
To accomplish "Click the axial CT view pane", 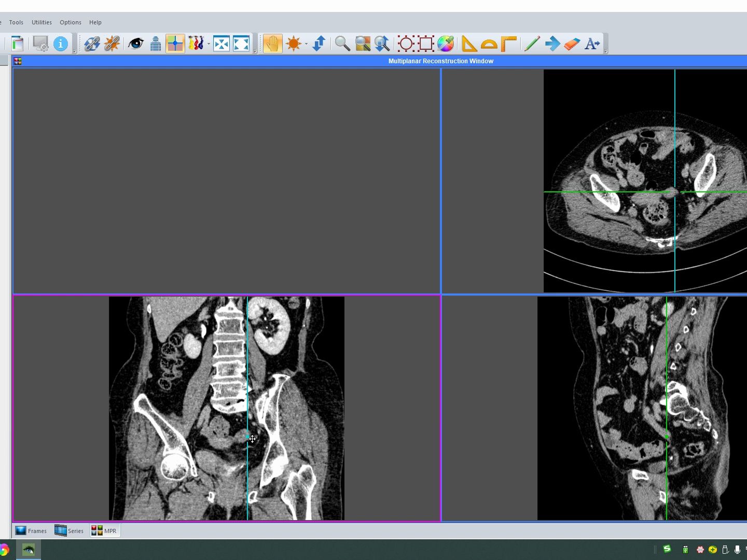I will coord(594,181).
